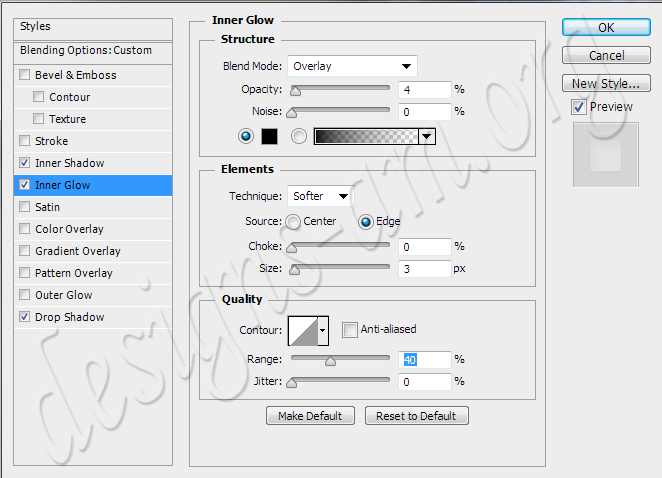Click the Make Default button
This screenshot has width=662, height=478.
coord(310,416)
